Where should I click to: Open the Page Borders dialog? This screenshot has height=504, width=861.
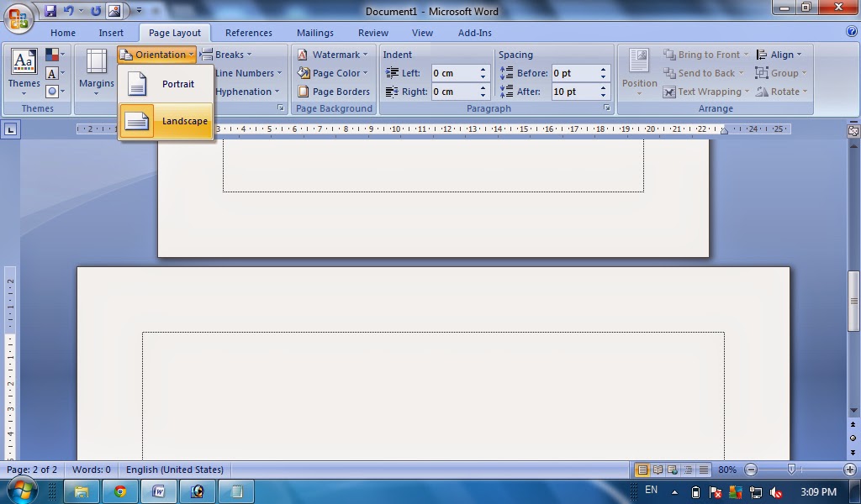pyautogui.click(x=333, y=92)
